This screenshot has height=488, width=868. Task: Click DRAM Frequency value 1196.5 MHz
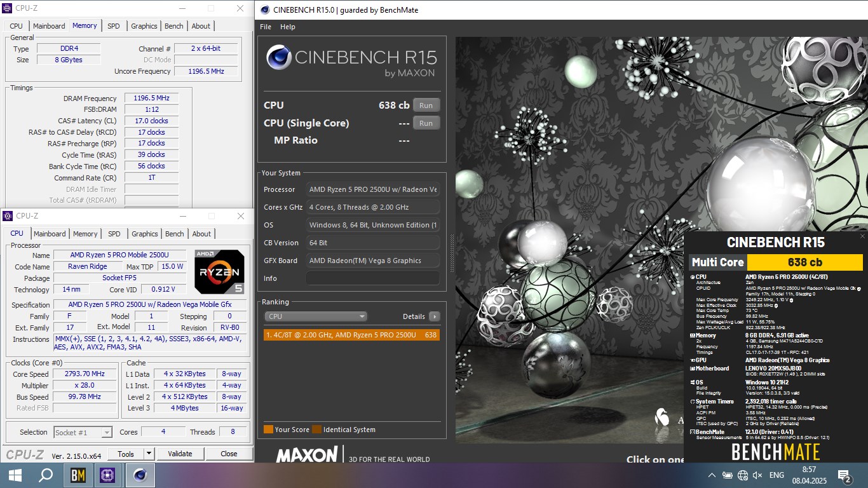coord(151,98)
